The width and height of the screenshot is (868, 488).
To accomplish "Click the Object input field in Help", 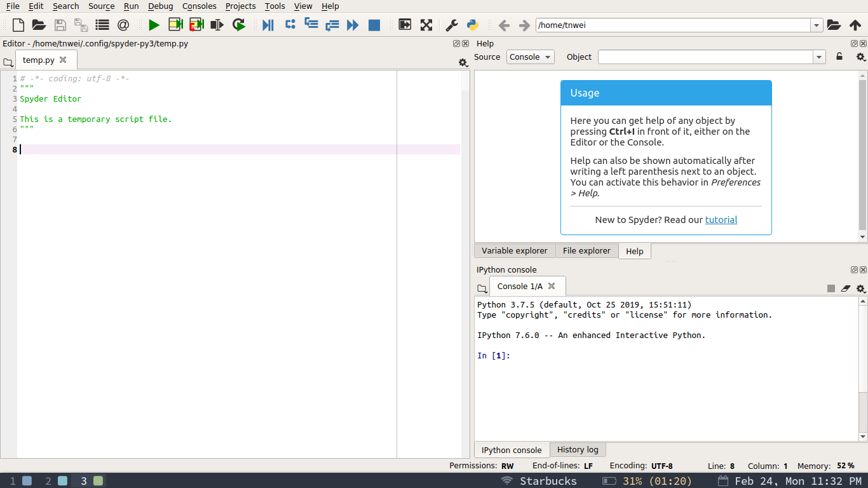I will 705,57.
